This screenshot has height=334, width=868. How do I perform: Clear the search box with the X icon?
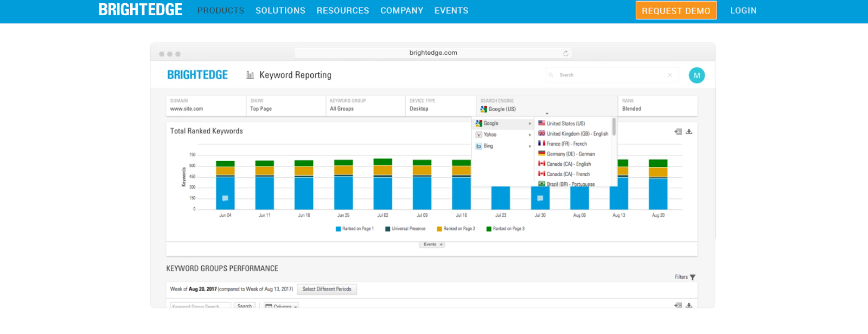point(670,75)
